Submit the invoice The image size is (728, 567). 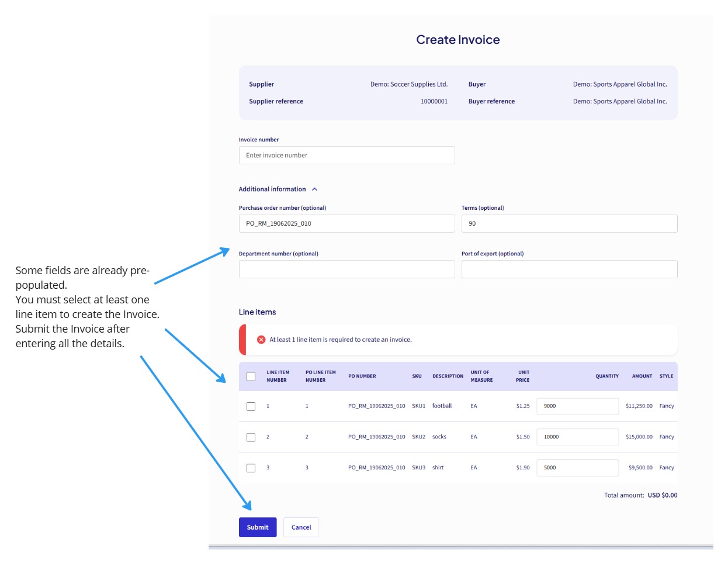pos(258,527)
